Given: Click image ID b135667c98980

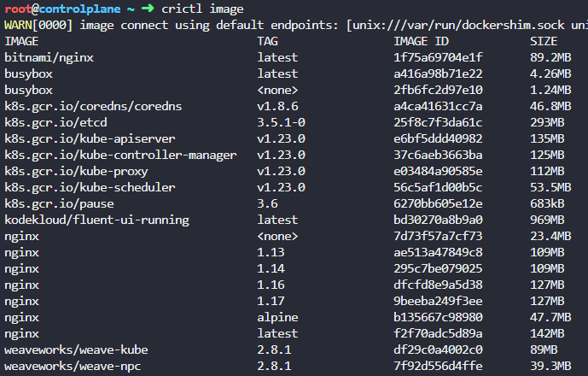Looking at the screenshot, I should 438,317.
